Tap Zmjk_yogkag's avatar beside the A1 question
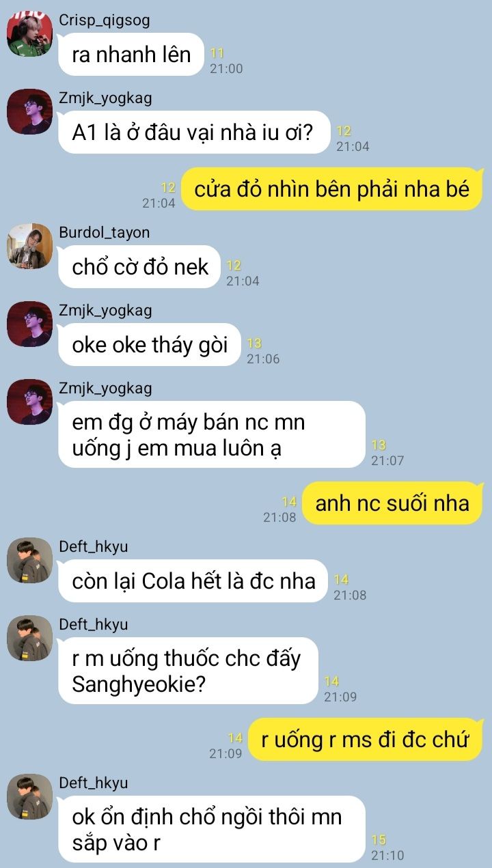 29,111
